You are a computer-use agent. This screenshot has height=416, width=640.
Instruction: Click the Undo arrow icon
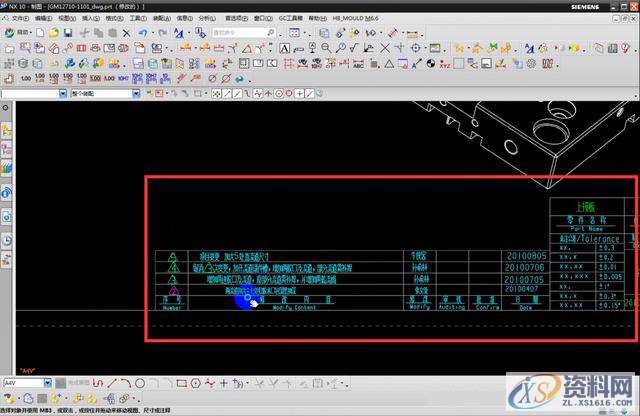tap(145, 32)
